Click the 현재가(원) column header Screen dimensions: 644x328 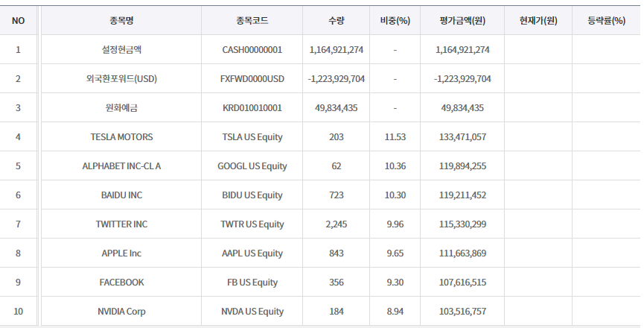point(538,21)
